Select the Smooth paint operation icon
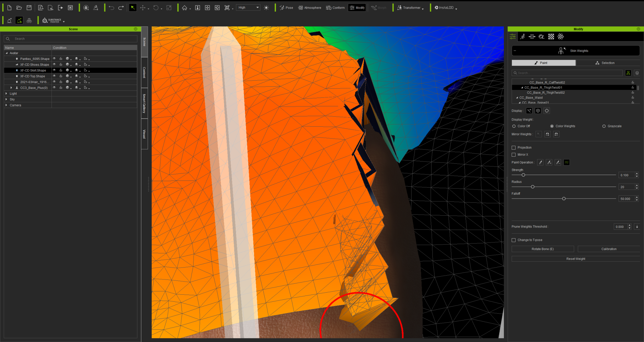Image resolution: width=644 pixels, height=342 pixels. click(567, 162)
